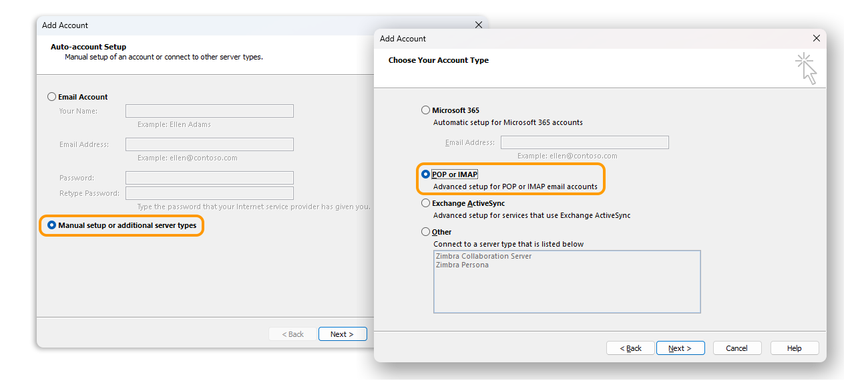This screenshot has height=381, width=868.
Task: Choose Exchange ActiveSync account type
Action: (x=426, y=203)
